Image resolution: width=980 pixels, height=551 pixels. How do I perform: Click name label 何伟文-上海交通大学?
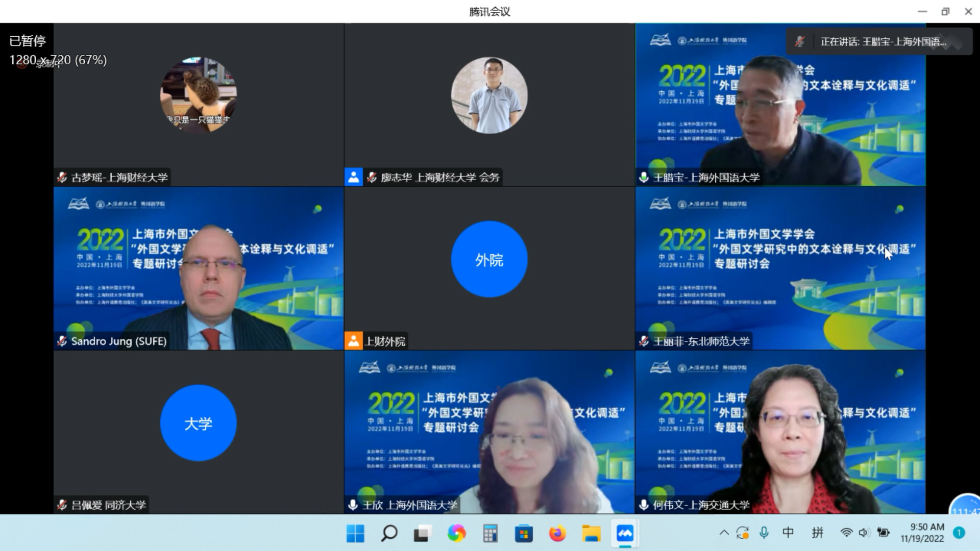[x=701, y=505]
